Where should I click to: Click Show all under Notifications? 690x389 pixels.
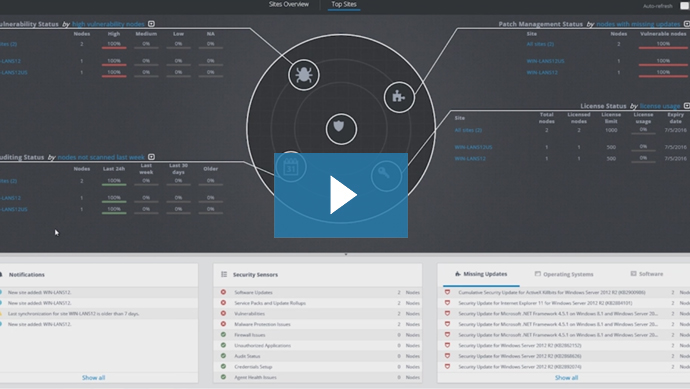(93, 378)
